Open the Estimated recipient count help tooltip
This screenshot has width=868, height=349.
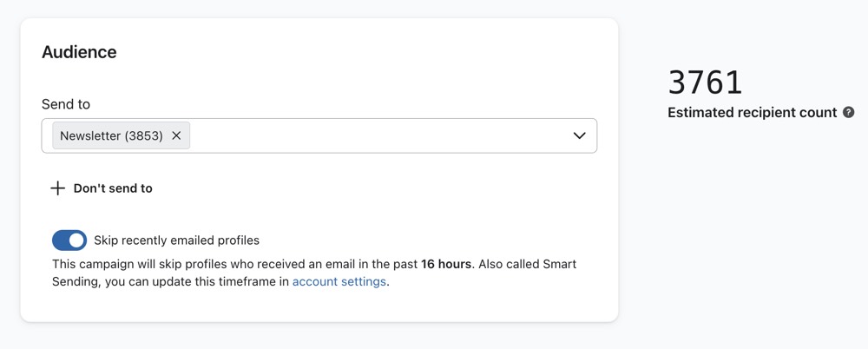[848, 112]
